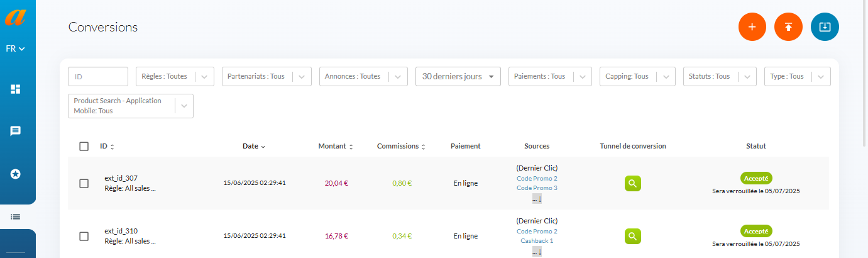Sort by Montant column
868x258 pixels.
point(336,146)
